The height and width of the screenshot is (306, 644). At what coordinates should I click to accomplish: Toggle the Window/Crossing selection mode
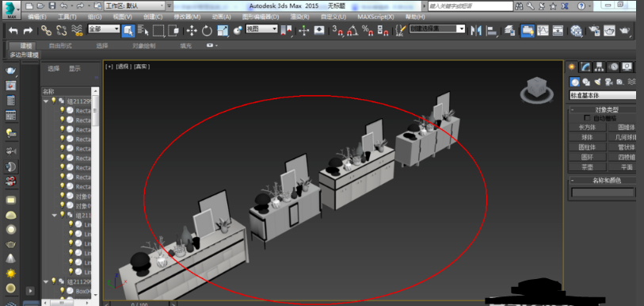[x=173, y=30]
